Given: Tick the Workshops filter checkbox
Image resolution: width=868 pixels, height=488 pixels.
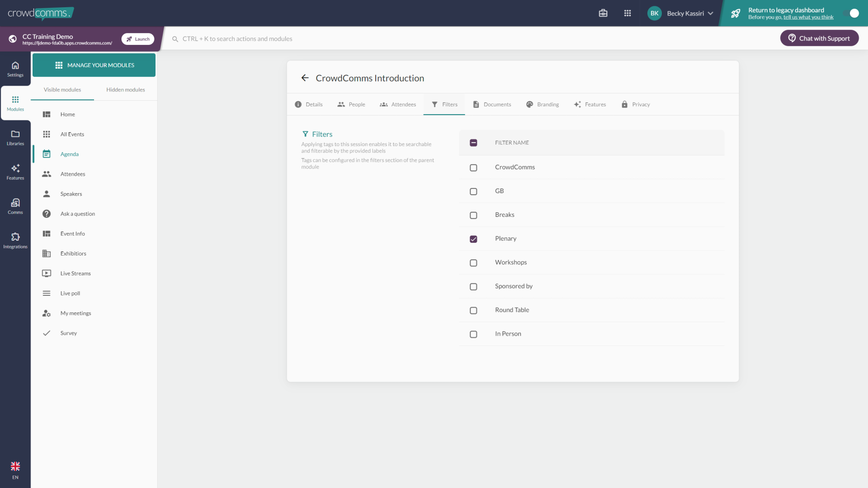Looking at the screenshot, I should click(473, 263).
